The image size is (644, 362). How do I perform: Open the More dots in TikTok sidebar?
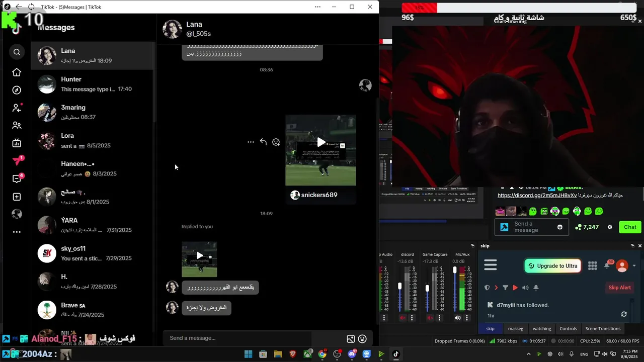(x=17, y=232)
